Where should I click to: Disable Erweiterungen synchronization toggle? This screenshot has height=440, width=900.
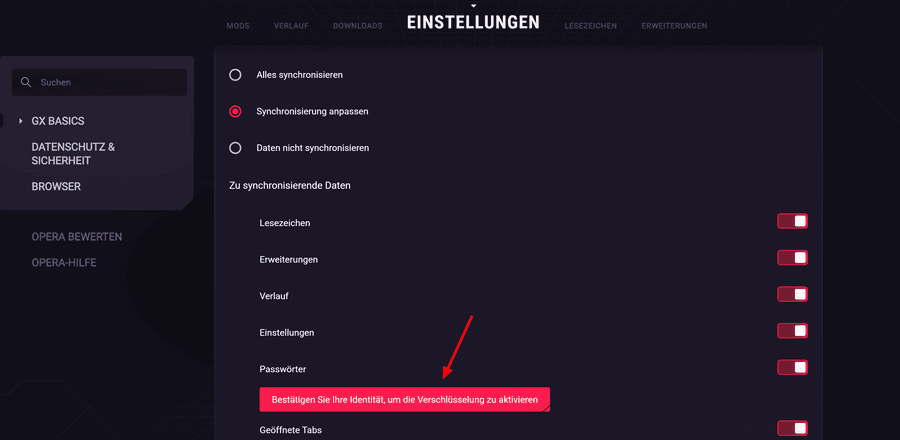792,258
